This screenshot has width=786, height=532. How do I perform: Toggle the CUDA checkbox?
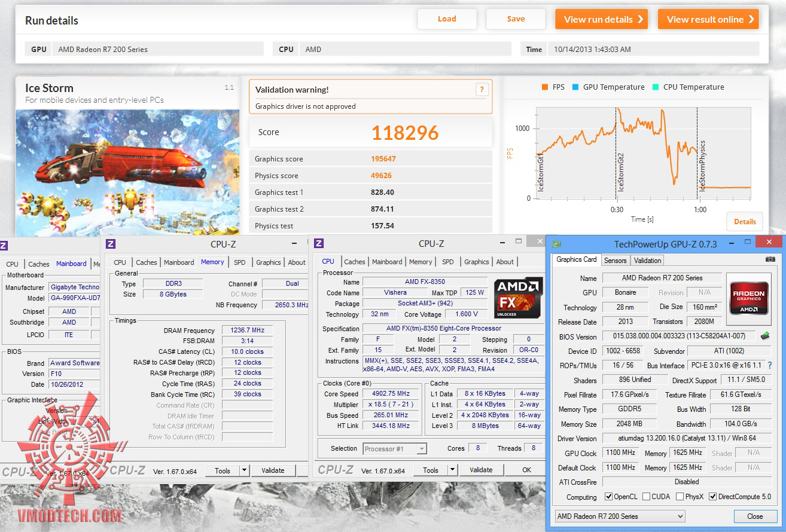pos(646,497)
